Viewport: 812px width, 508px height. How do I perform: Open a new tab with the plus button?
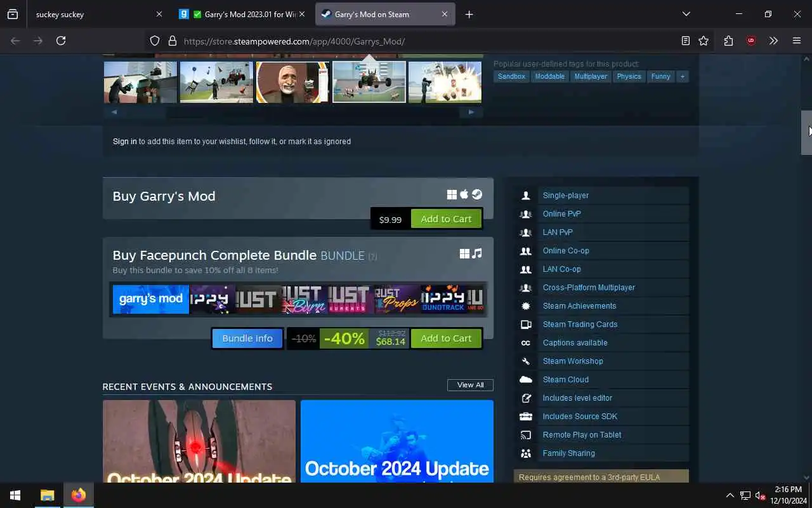[x=469, y=14]
